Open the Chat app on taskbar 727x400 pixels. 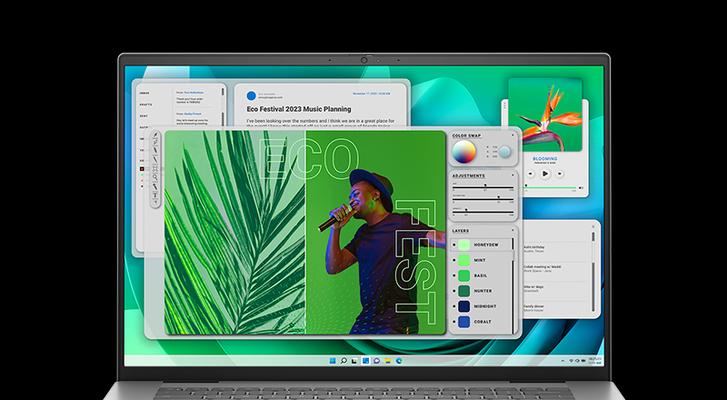tap(377, 361)
